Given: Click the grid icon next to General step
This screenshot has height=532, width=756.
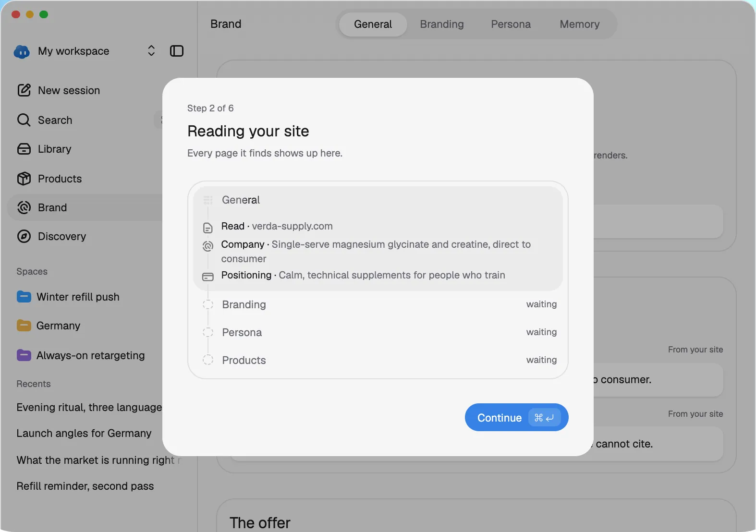Looking at the screenshot, I should click(x=208, y=200).
